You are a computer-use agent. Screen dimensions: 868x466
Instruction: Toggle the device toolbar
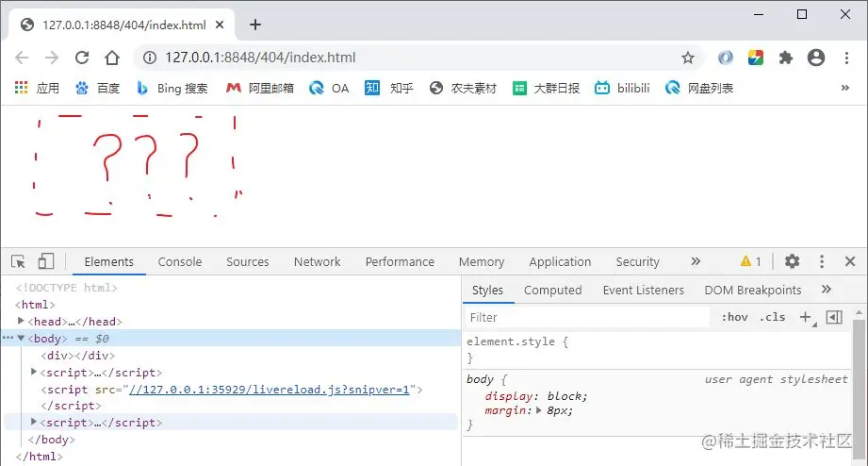point(46,261)
